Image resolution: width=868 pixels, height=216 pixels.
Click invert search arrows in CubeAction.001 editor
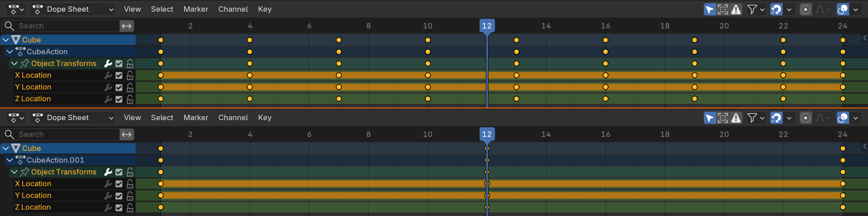pyautogui.click(x=127, y=134)
